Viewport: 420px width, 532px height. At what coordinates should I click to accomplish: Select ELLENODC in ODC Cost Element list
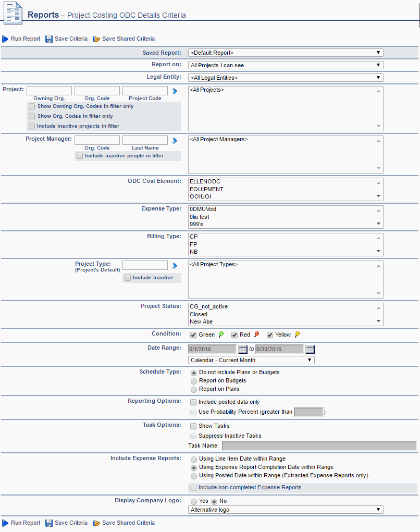coord(205,181)
